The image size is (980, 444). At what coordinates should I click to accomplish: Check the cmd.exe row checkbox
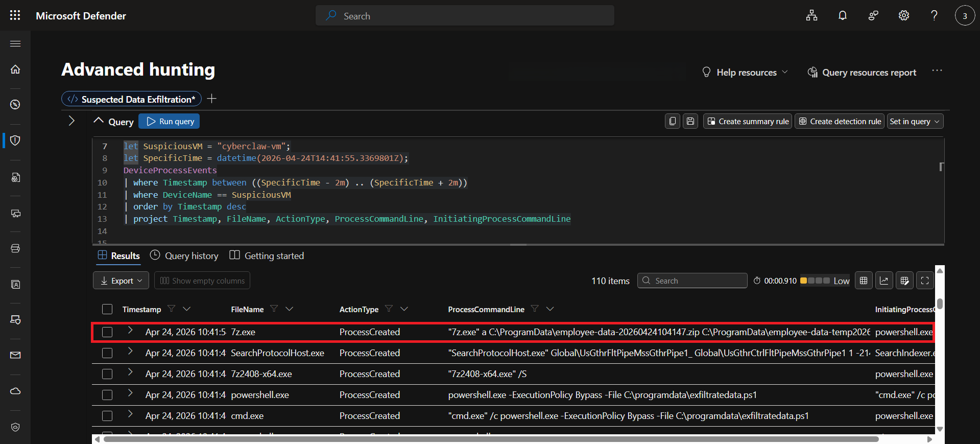pos(107,416)
